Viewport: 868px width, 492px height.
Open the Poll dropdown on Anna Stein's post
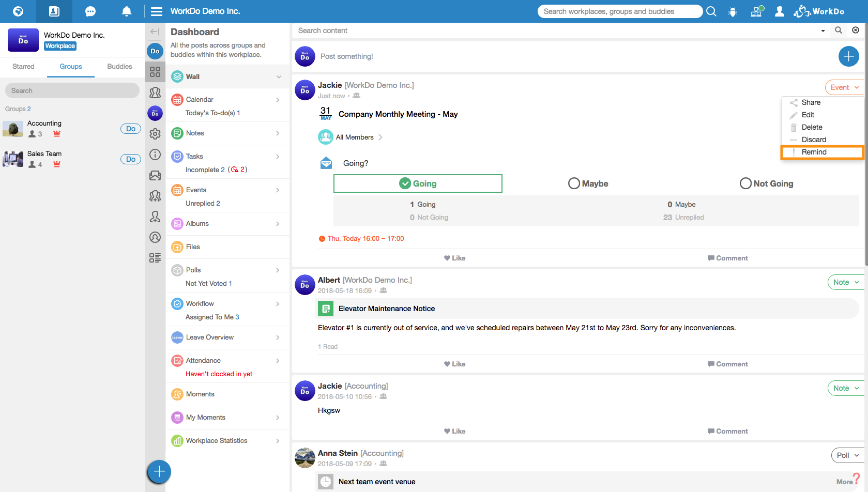tap(848, 455)
